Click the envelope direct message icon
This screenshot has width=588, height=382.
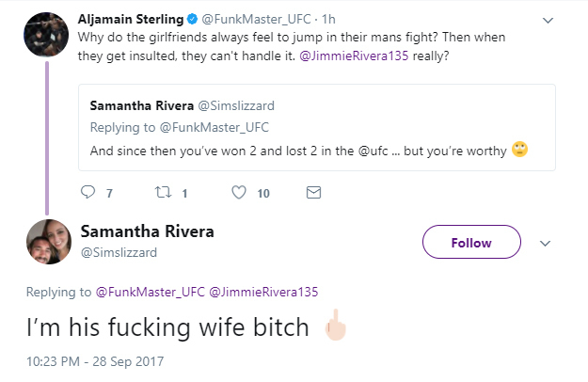[x=314, y=193]
